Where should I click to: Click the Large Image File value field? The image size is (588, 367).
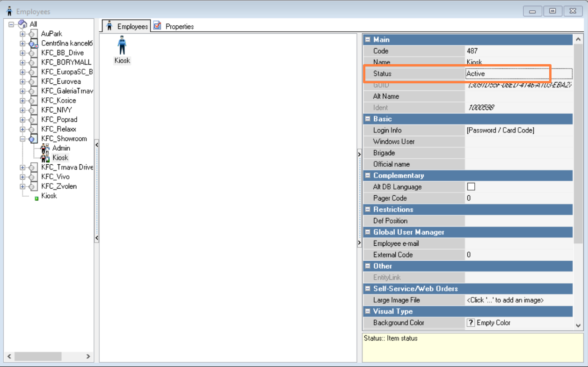(518, 300)
